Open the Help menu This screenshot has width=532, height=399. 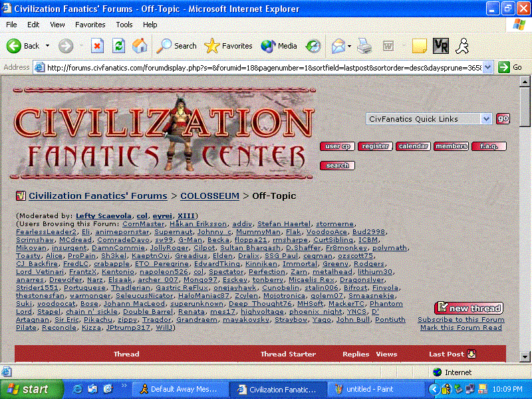150,25
